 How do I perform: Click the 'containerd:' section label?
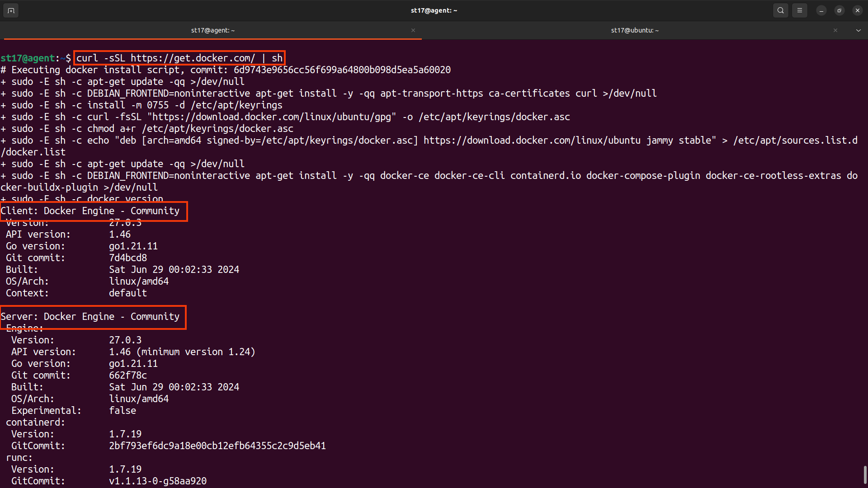(35, 422)
